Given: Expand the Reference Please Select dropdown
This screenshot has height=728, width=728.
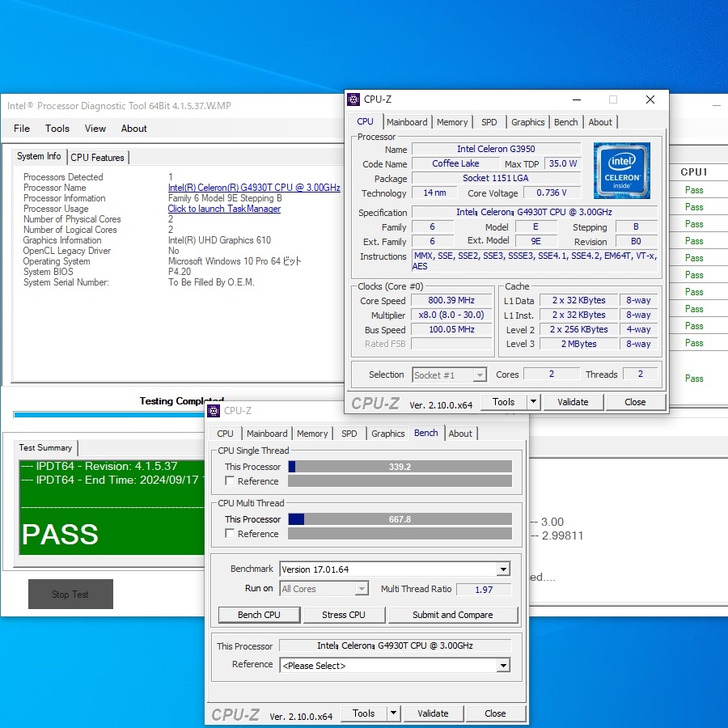Looking at the screenshot, I should tap(503, 666).
